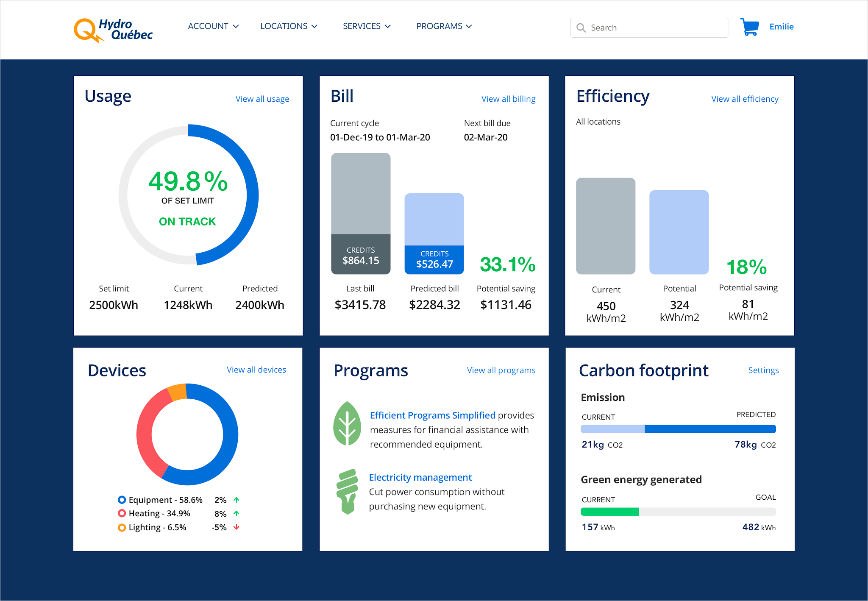The image size is (868, 601).
Task: Select the Lighting legend circle
Action: click(122, 528)
